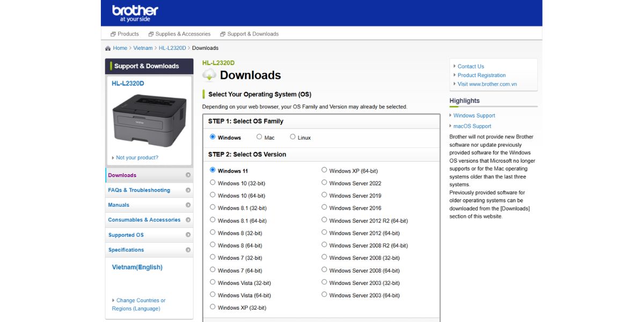Viewport: 644px width, 322px height.
Task: Click the Downloads cloud icon
Action: point(209,75)
